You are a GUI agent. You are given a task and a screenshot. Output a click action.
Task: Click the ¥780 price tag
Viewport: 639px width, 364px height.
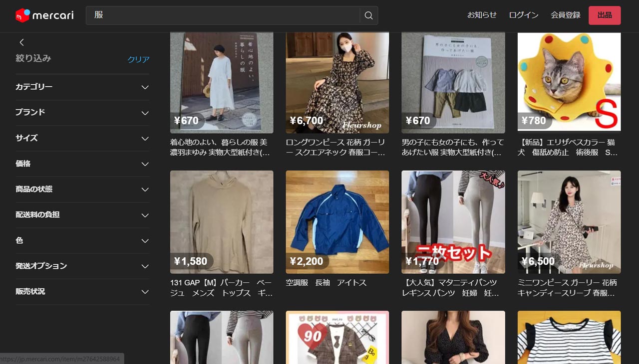coord(534,121)
